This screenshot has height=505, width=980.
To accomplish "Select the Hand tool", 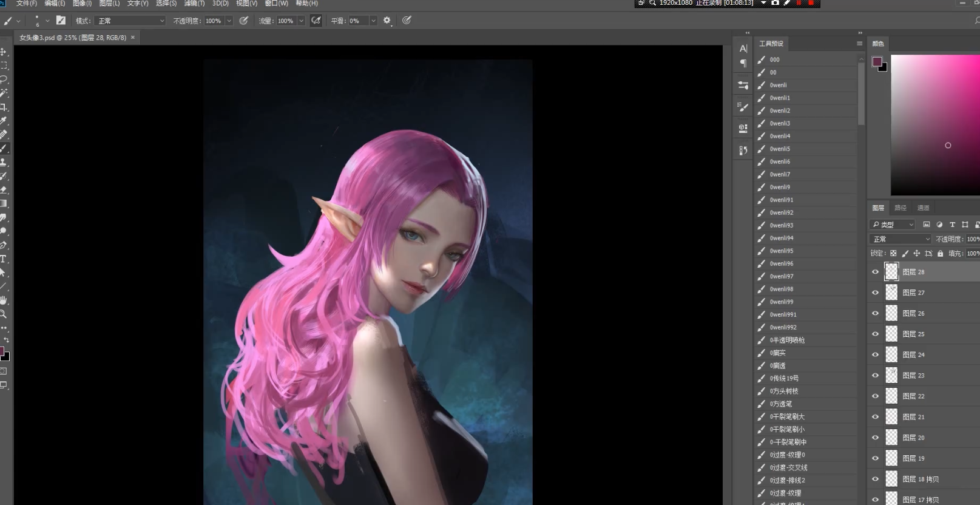I will pos(4,300).
